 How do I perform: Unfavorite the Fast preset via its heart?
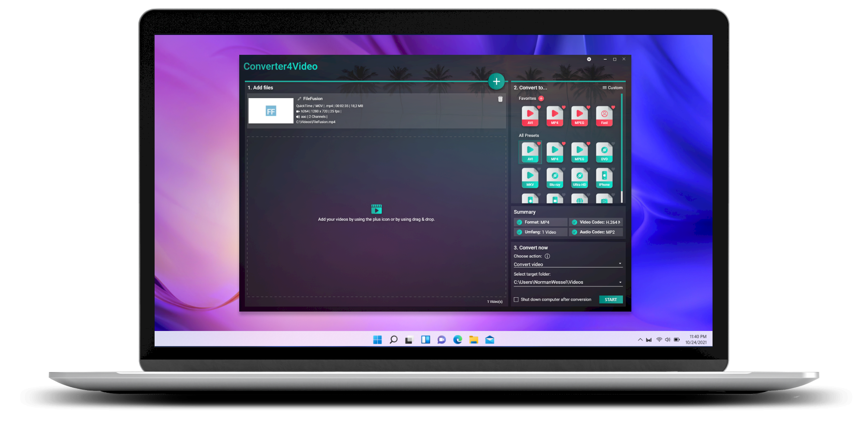(x=613, y=107)
